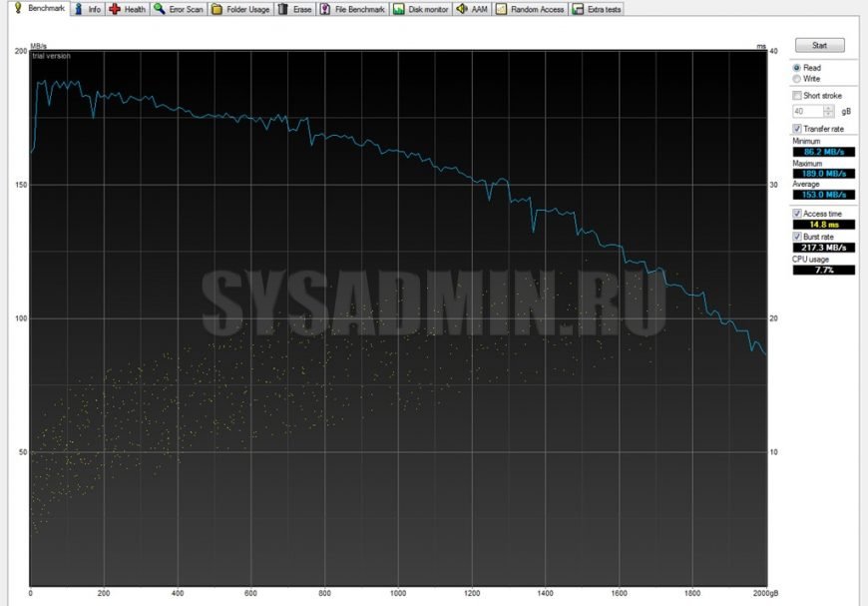Viewport: 868px width, 606px height.
Task: Enable the Short stroke checkbox
Action: (796, 95)
